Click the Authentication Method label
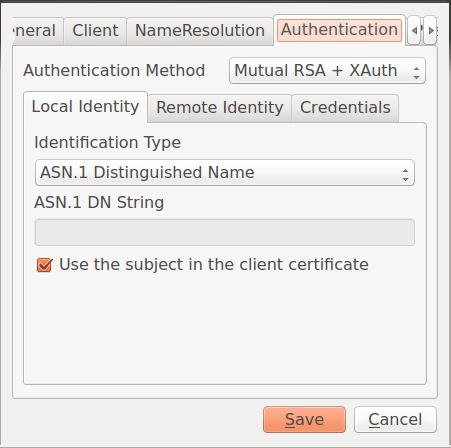Screen dimensions: 451x448 click(x=114, y=71)
